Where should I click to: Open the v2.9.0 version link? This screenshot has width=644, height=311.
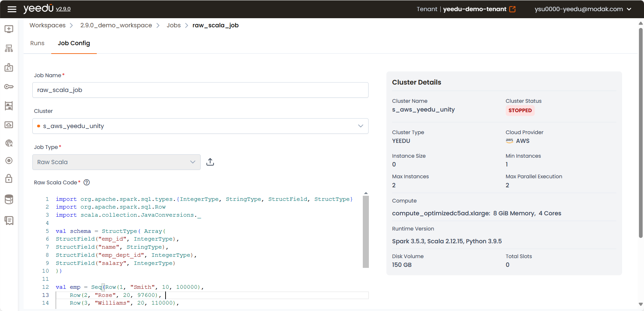coord(63,9)
